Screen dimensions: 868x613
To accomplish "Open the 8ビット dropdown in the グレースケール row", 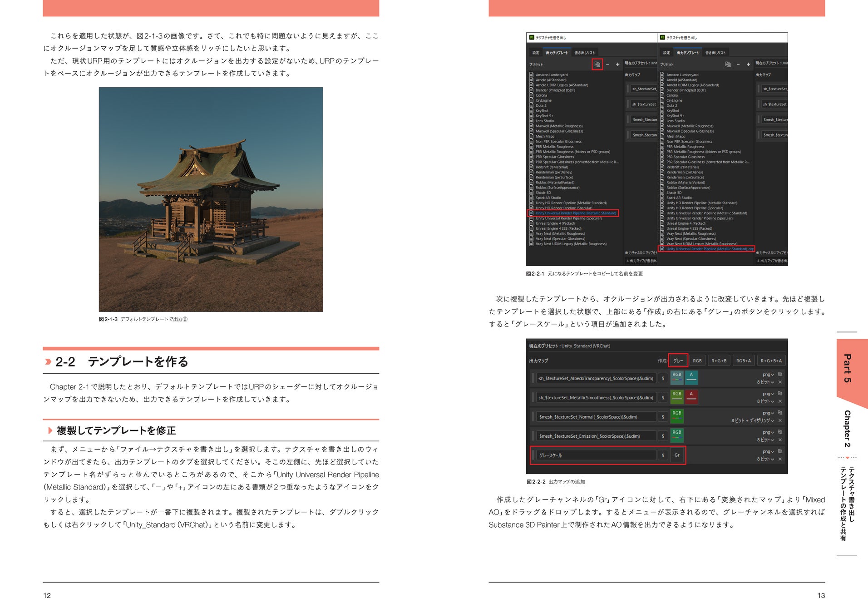I will 765,459.
